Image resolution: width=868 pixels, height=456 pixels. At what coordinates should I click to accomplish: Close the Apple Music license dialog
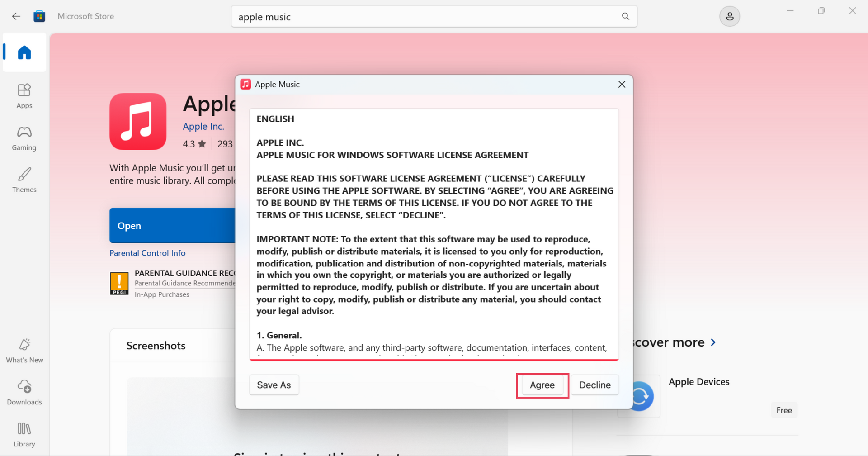click(x=622, y=84)
